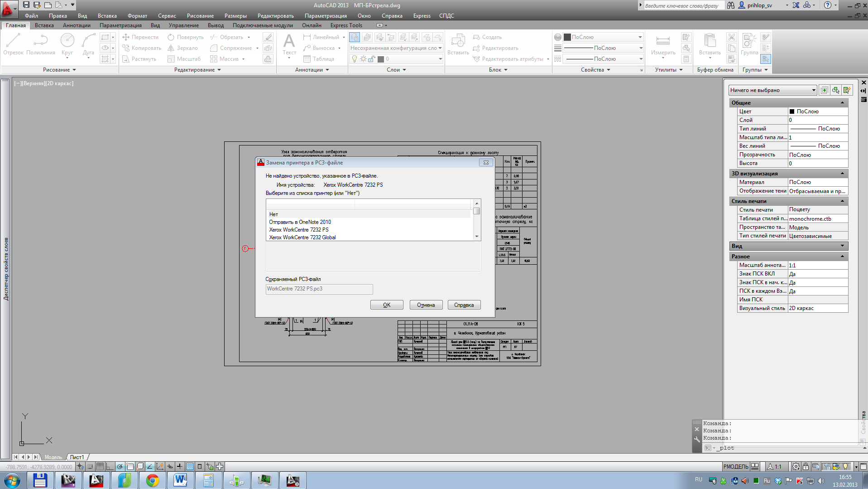Click the Цвет ПоСлою swatch in properties

point(792,111)
